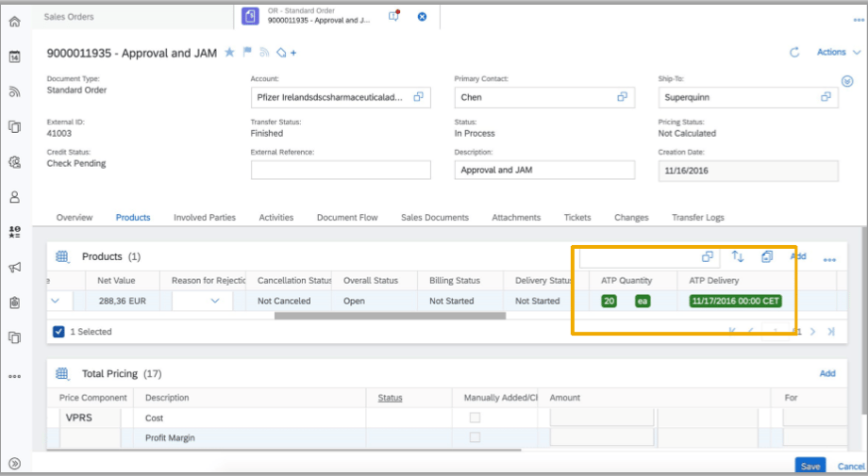Collapse the header with the circled chevron

pos(847,81)
